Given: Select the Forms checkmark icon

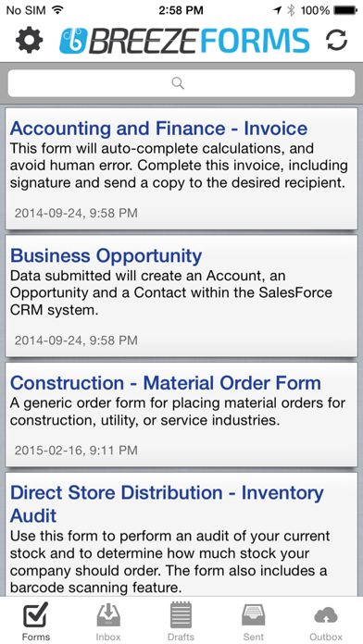Looking at the screenshot, I should (x=36, y=614).
